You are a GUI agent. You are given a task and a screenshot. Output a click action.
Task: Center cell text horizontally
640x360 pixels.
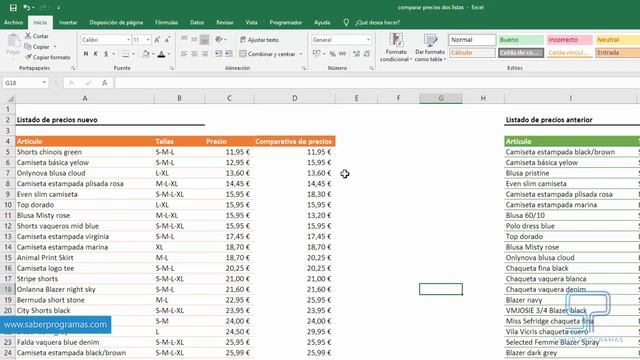[x=194, y=54]
